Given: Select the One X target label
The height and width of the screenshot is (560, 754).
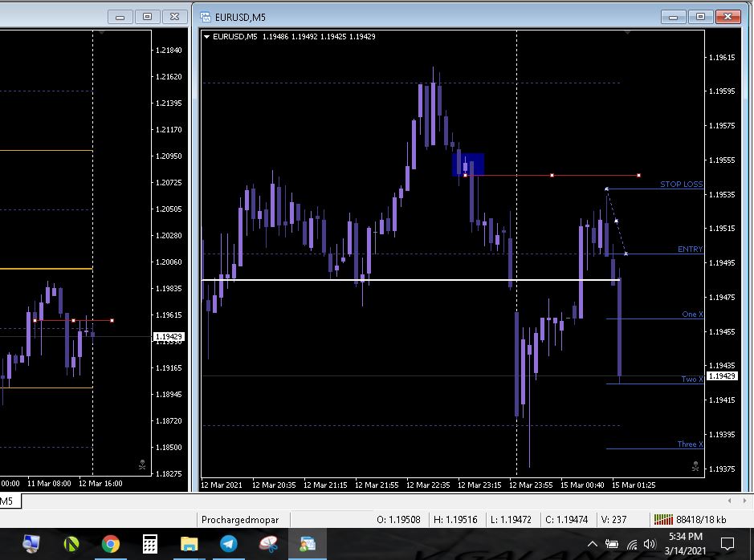Looking at the screenshot, I should coord(692,314).
